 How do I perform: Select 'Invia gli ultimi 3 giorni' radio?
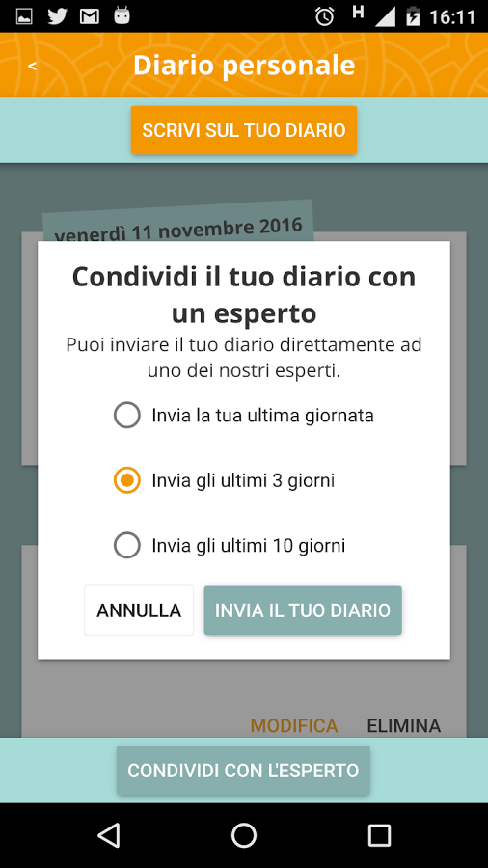225,480
